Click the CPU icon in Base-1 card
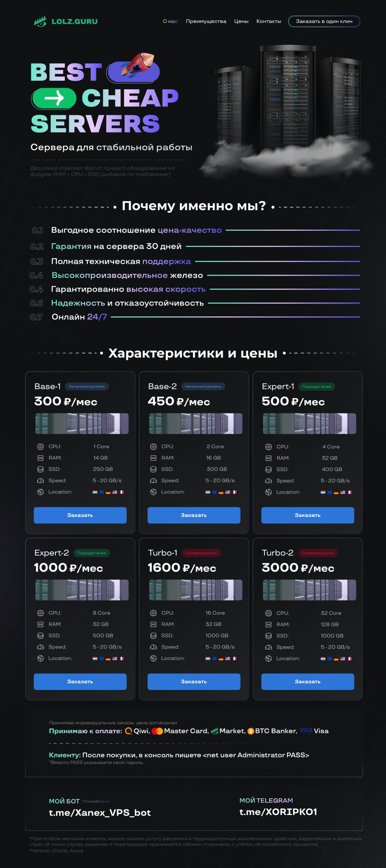This screenshot has height=868, width=386. pyautogui.click(x=40, y=446)
